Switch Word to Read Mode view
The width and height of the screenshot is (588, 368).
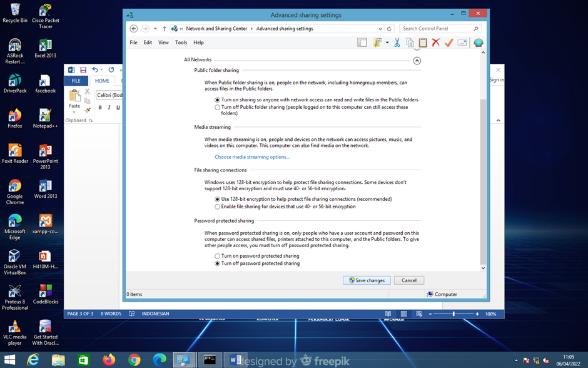pos(388,314)
